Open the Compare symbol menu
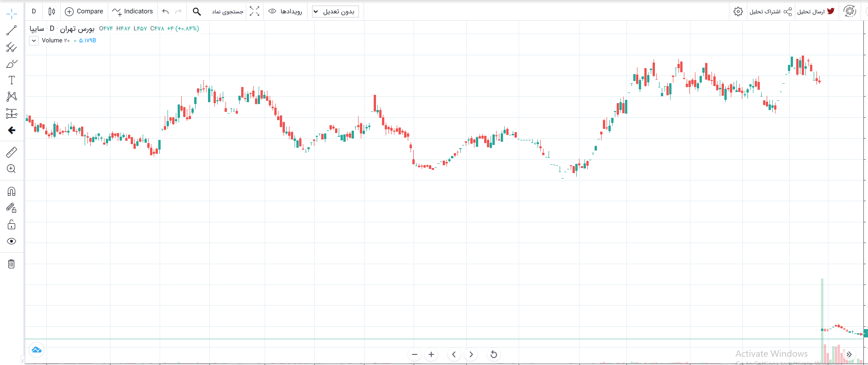This screenshot has width=868, height=365. [x=84, y=12]
